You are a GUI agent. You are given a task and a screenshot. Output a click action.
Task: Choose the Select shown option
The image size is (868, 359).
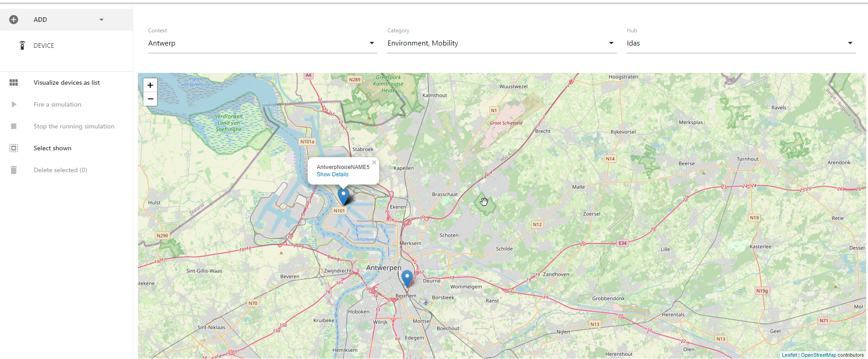pyautogui.click(x=52, y=148)
